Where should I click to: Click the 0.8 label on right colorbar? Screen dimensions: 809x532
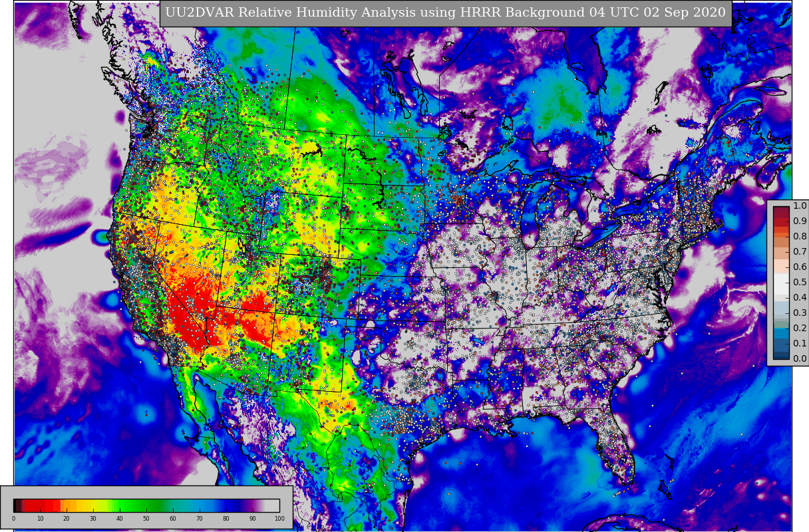click(800, 237)
